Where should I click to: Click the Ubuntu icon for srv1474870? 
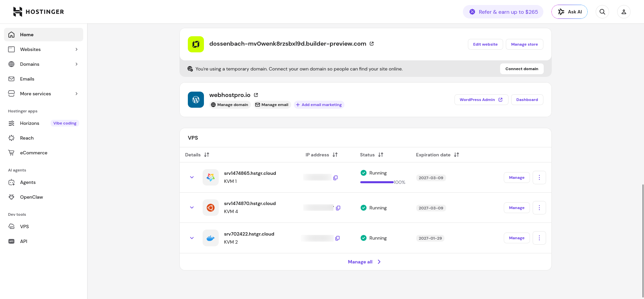tap(211, 208)
